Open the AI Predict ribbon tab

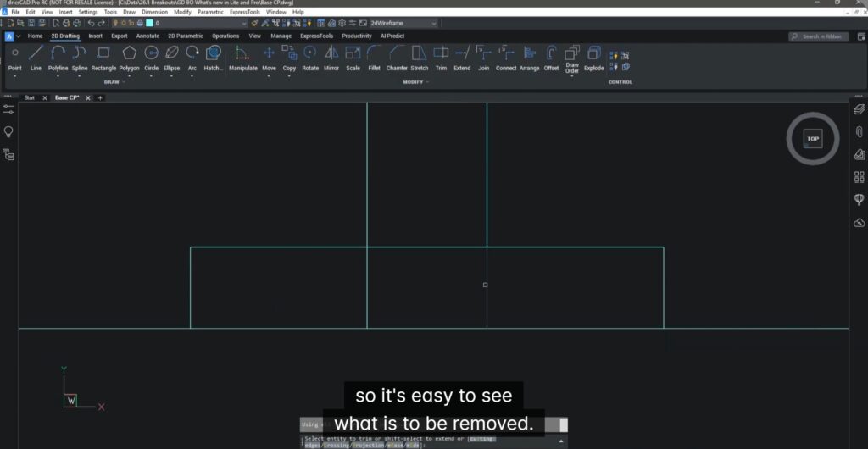[392, 36]
